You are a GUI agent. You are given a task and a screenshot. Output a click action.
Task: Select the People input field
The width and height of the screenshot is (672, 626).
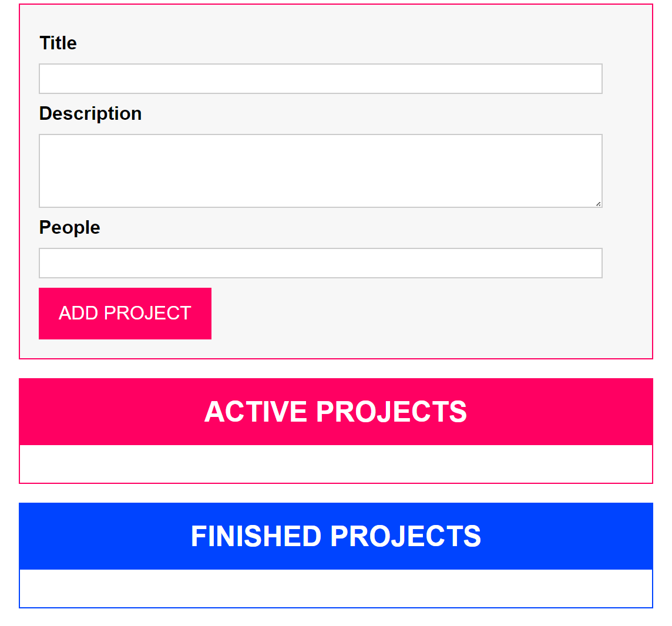point(320,263)
